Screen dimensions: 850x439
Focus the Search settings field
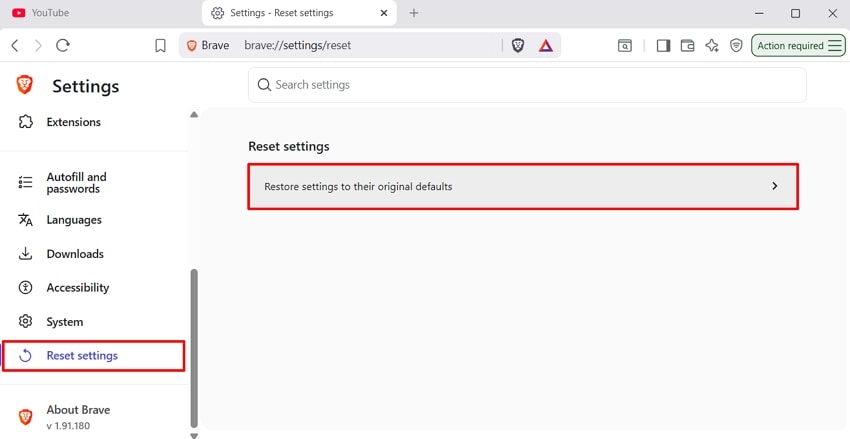click(x=527, y=85)
